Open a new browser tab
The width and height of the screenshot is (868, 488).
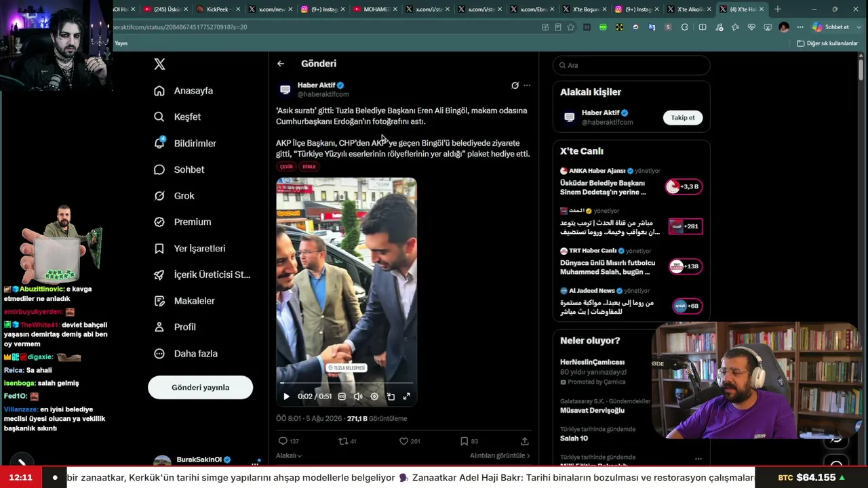pyautogui.click(x=777, y=9)
